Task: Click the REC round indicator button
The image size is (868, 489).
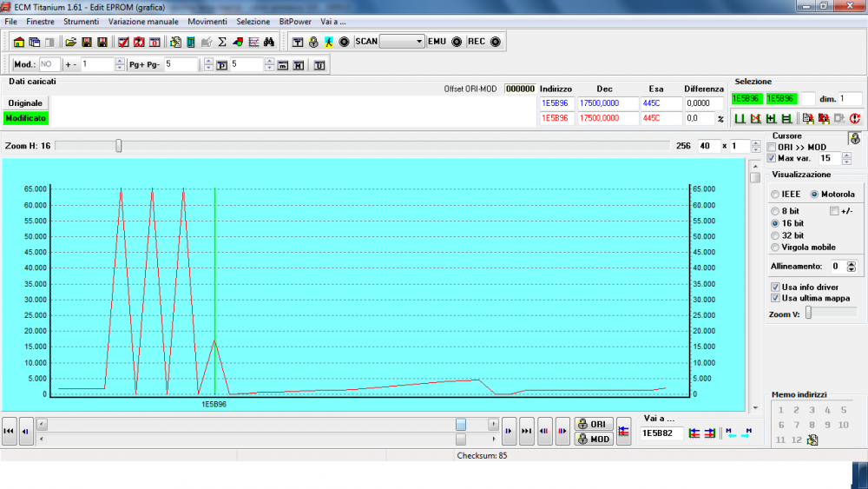Action: pos(496,42)
